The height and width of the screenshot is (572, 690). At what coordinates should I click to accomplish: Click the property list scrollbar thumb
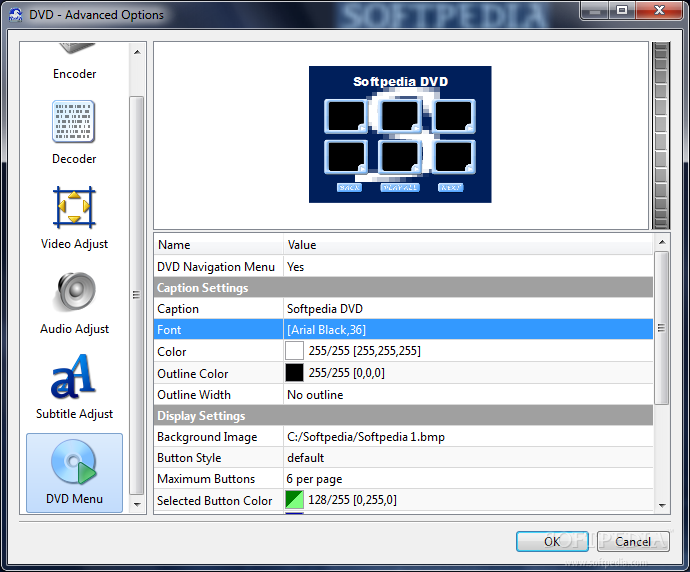click(x=661, y=327)
